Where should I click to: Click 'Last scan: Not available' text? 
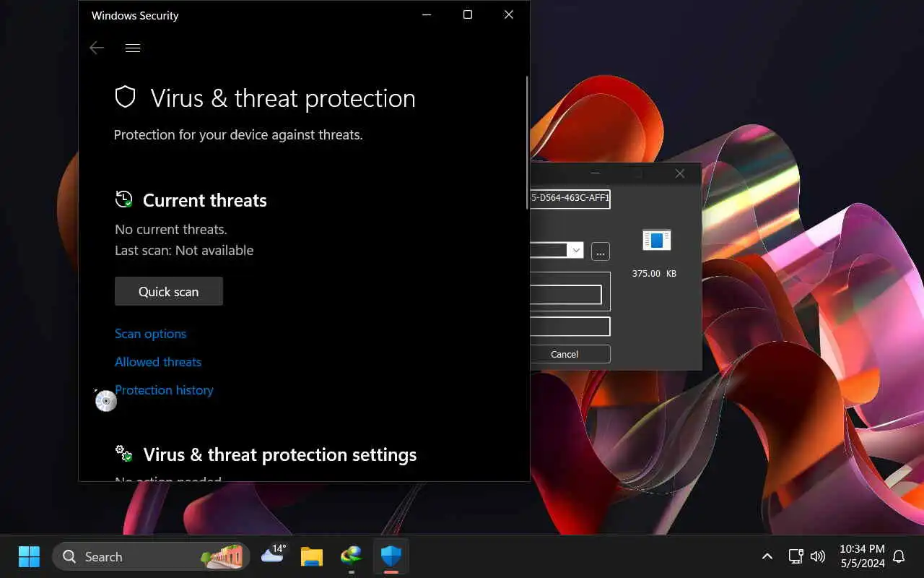tap(184, 251)
